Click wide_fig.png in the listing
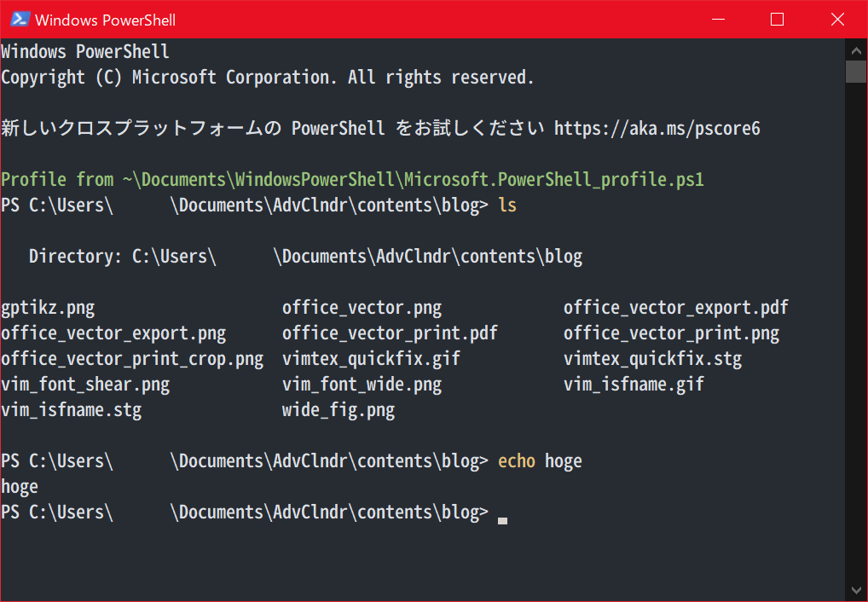Viewport: 868px width, 602px height. click(x=339, y=410)
